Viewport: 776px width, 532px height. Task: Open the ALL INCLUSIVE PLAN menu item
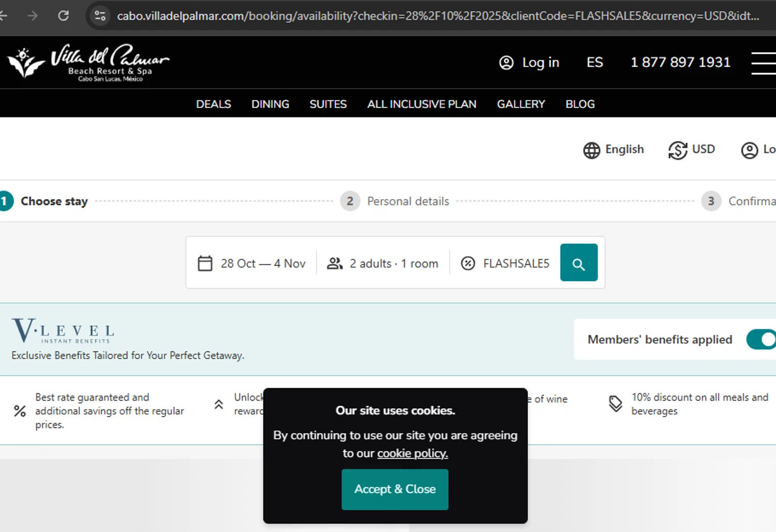[x=422, y=104]
